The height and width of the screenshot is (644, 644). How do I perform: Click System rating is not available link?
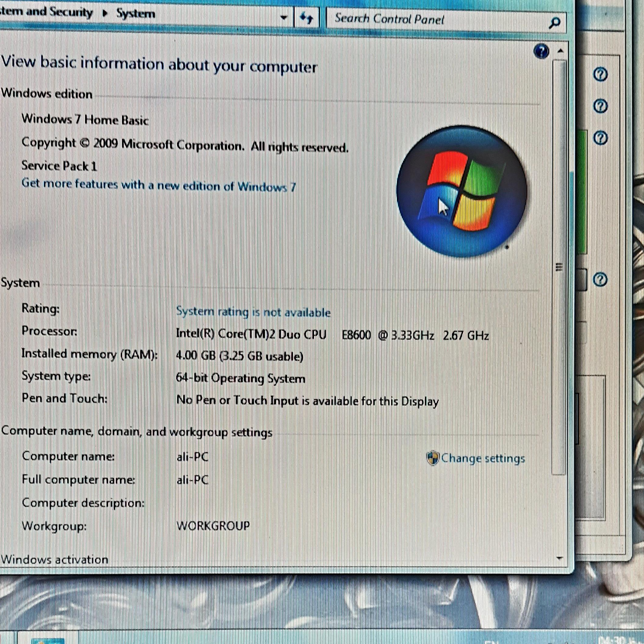pos(253,312)
